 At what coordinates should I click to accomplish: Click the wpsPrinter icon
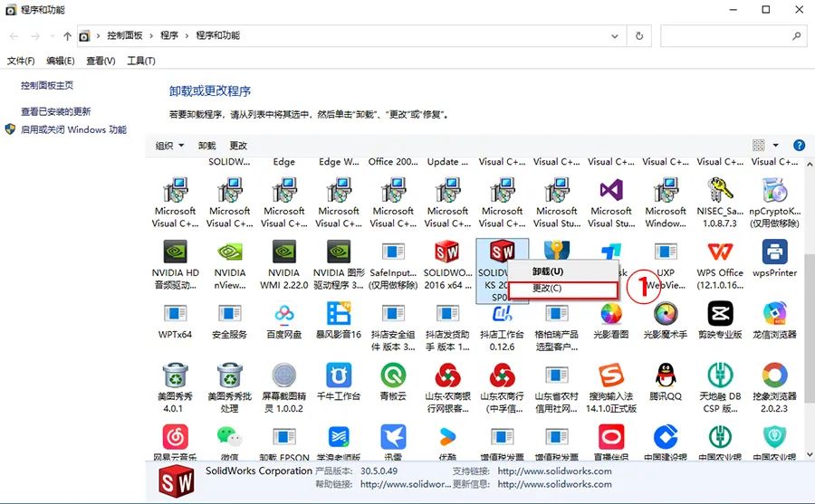(x=774, y=252)
